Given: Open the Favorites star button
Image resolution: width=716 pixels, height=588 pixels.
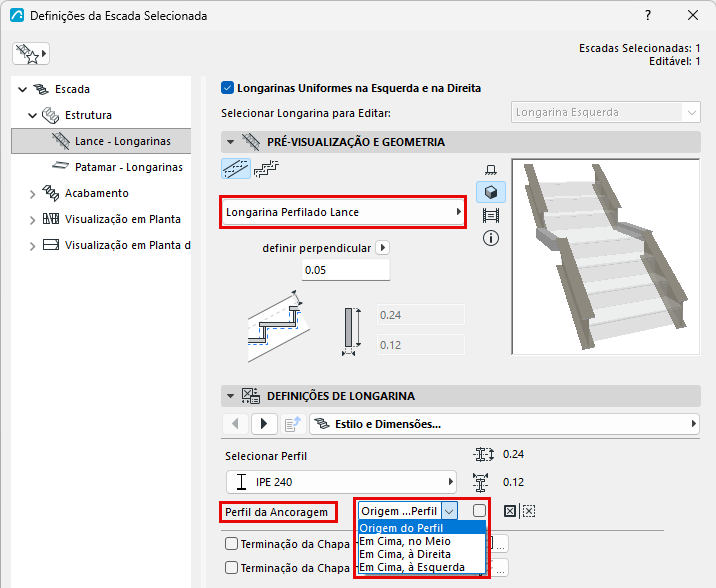Looking at the screenshot, I should point(31,54).
